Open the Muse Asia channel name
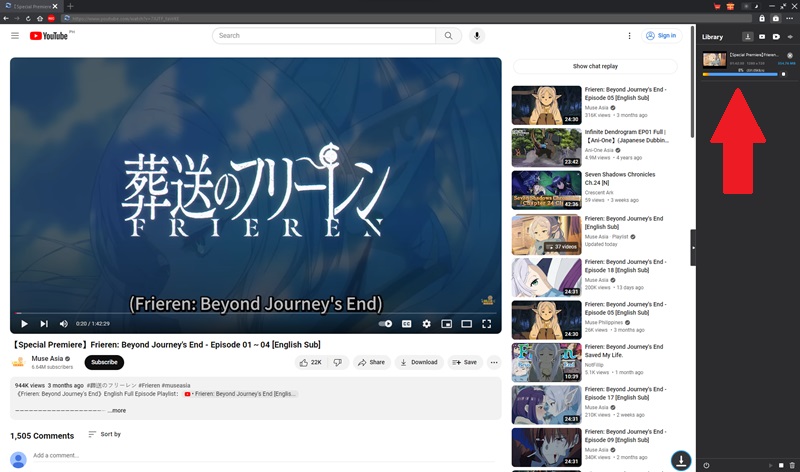 tap(47, 358)
